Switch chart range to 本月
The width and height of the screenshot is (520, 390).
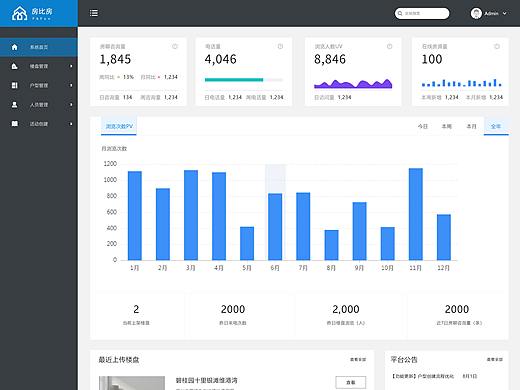(471, 126)
